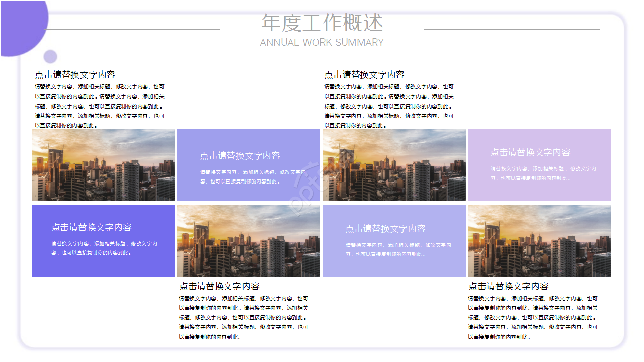This screenshot has width=644, height=362.
Task: Click the city photo in the top row, third column
Action: tap(394, 165)
